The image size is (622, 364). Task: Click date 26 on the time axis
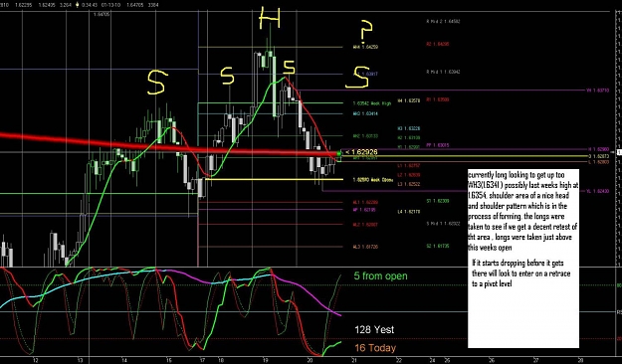tap(492, 360)
